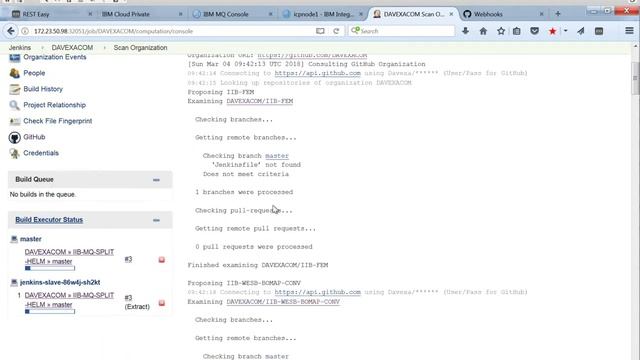The width and height of the screenshot is (640, 360).
Task: Open the jenkins-slave-86w4j-sh2kt node link
Action: point(60,282)
